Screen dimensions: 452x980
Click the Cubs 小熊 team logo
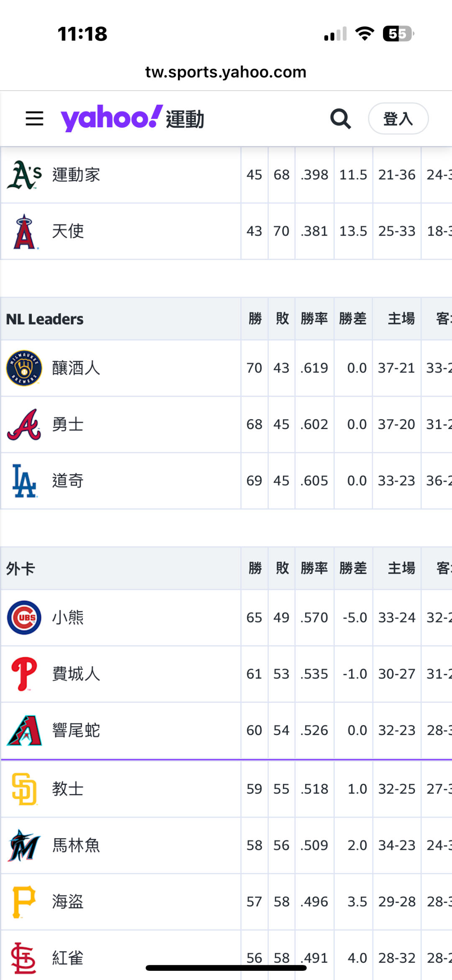pyautogui.click(x=24, y=618)
